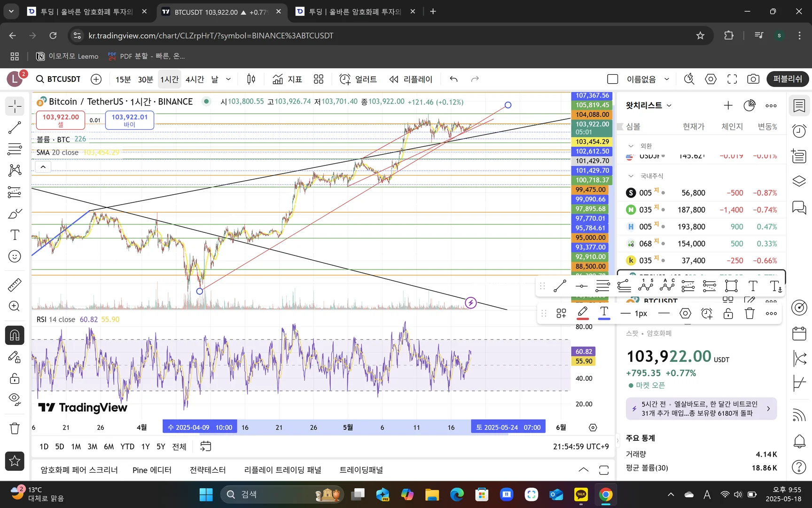Change the drawing line style dropdown
Screen dimensions: 812x508
coord(664,313)
